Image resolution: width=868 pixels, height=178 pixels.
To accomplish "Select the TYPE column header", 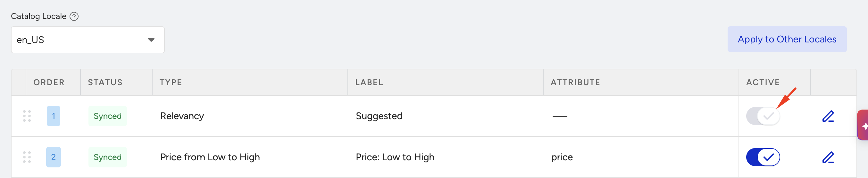I will pyautogui.click(x=171, y=82).
